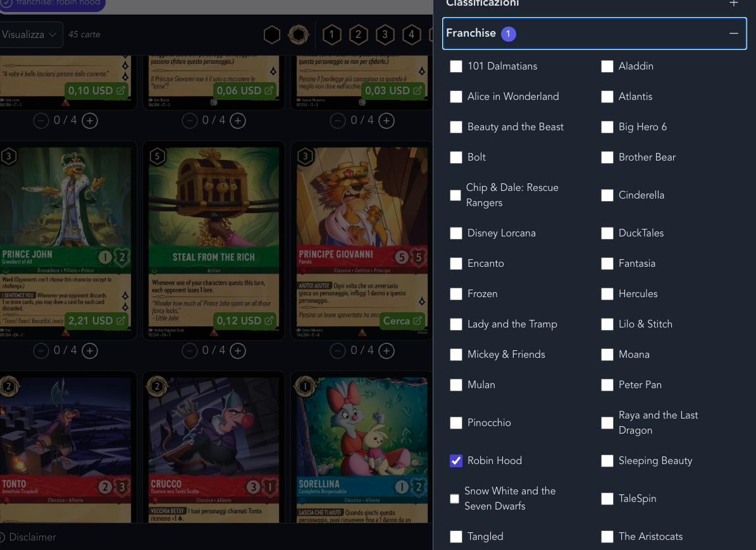Check the Lilo & Stitch checkbox
Viewport: 756px width, 550px height.
(607, 324)
